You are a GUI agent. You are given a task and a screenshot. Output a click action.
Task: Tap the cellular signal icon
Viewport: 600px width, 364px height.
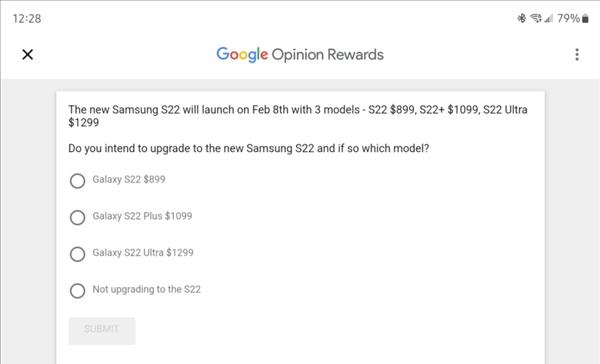click(549, 18)
